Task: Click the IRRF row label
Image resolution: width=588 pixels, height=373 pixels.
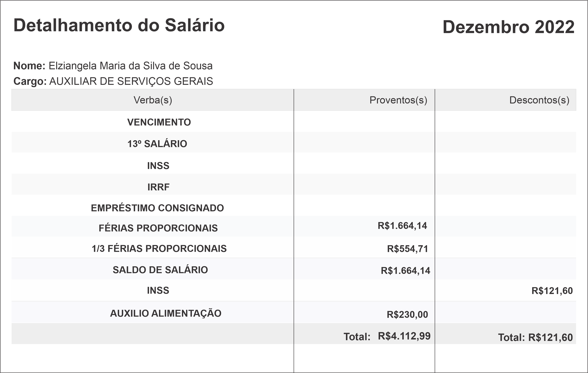Action: 158,187
